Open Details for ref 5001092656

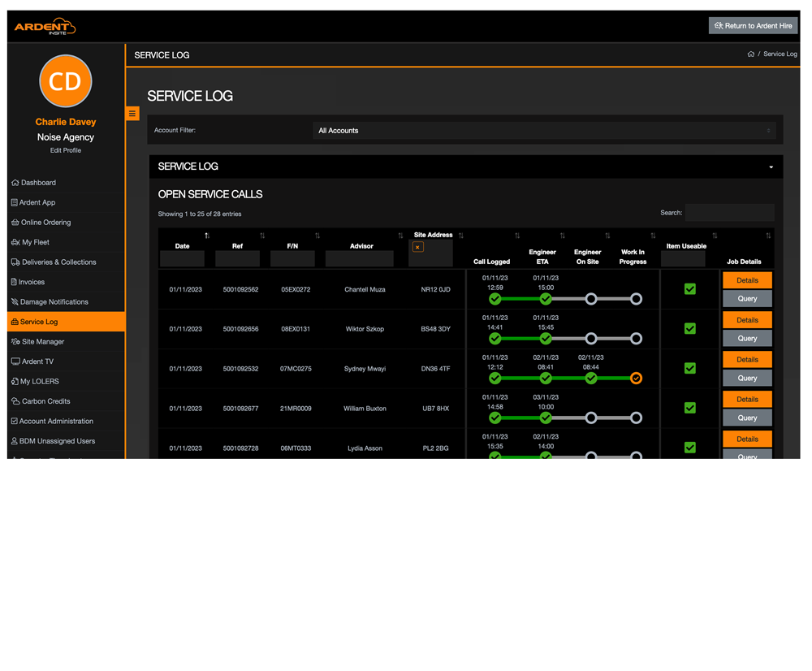pos(747,320)
